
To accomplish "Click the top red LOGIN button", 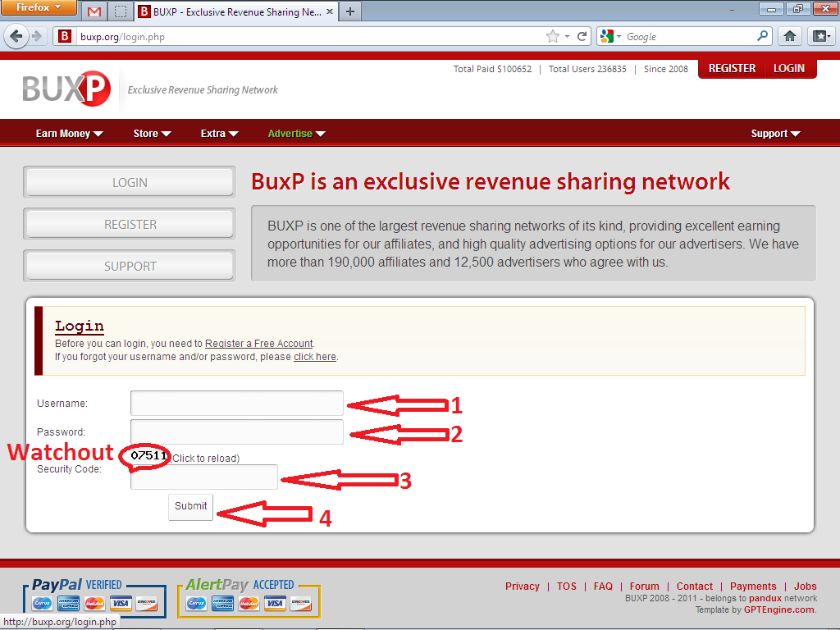I will pos(789,69).
